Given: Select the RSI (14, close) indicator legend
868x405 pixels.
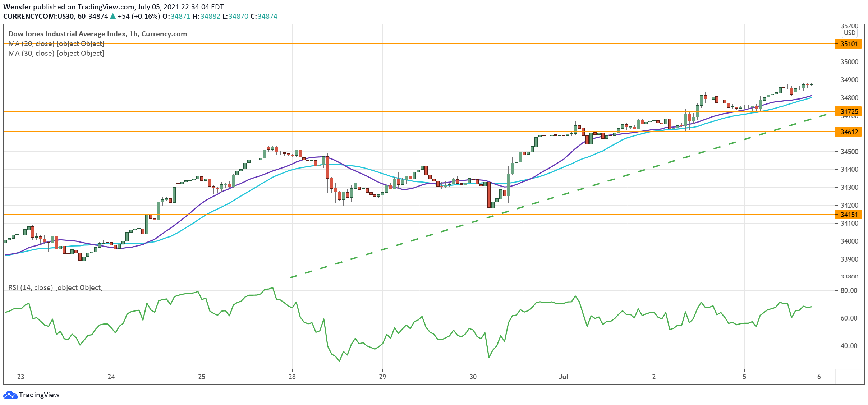Looking at the screenshot, I should (55, 287).
